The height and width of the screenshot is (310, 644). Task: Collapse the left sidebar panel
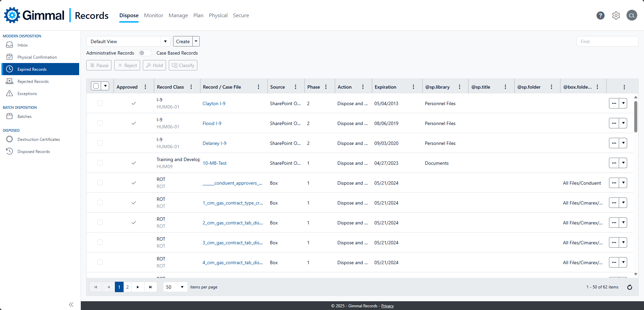point(71,305)
